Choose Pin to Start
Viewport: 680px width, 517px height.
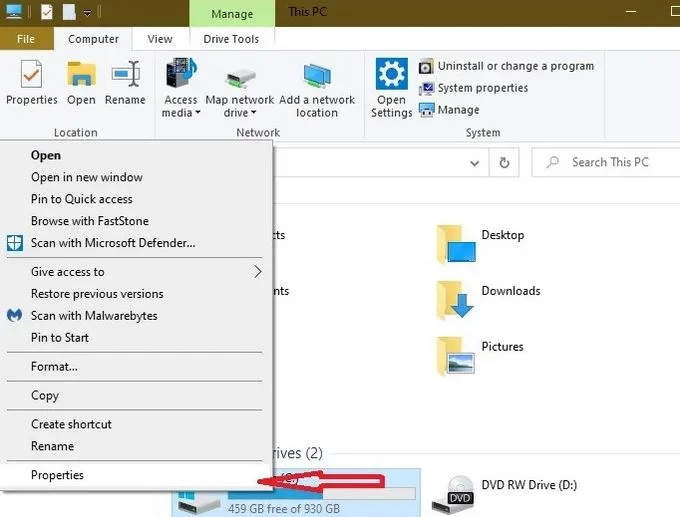pyautogui.click(x=136, y=337)
